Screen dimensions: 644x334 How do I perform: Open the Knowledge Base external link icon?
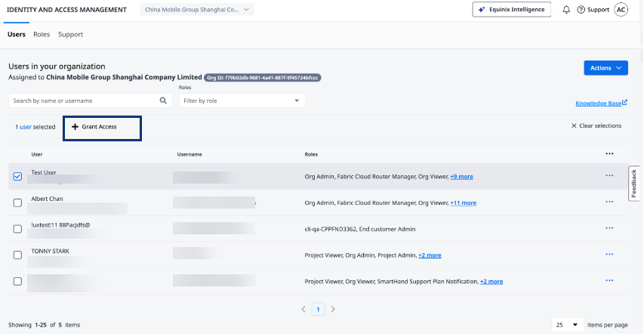pyautogui.click(x=624, y=103)
